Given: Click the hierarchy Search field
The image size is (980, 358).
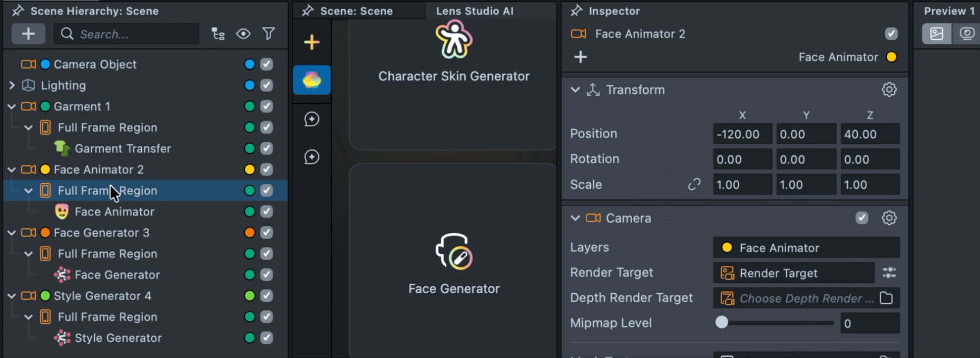Looking at the screenshot, I should tap(134, 34).
